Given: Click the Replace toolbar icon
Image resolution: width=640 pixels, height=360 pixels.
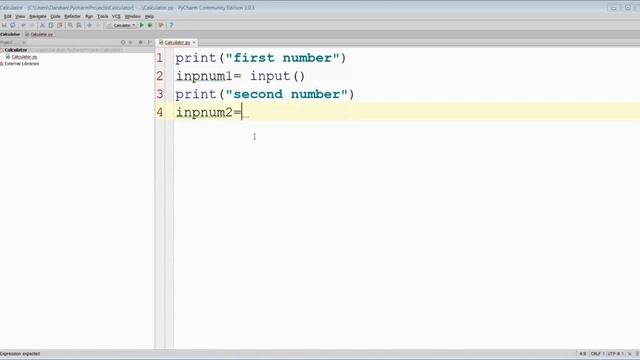Looking at the screenshot, I should pyautogui.click(x=79, y=25).
